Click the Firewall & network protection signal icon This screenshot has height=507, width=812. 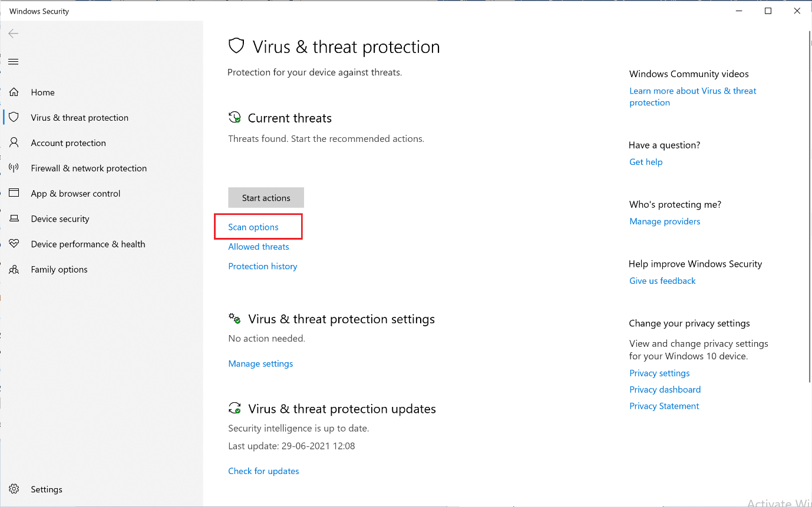tap(14, 168)
